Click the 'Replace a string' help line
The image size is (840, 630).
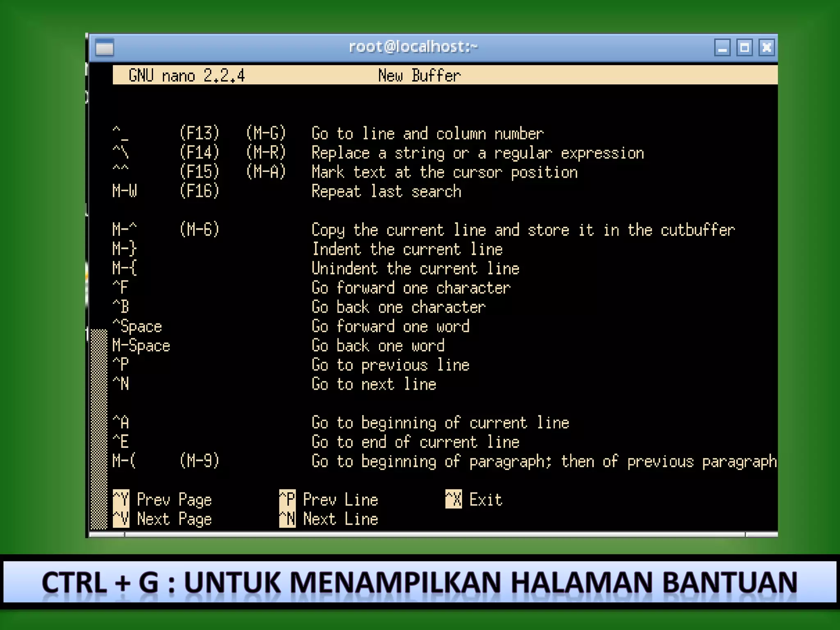[477, 153]
